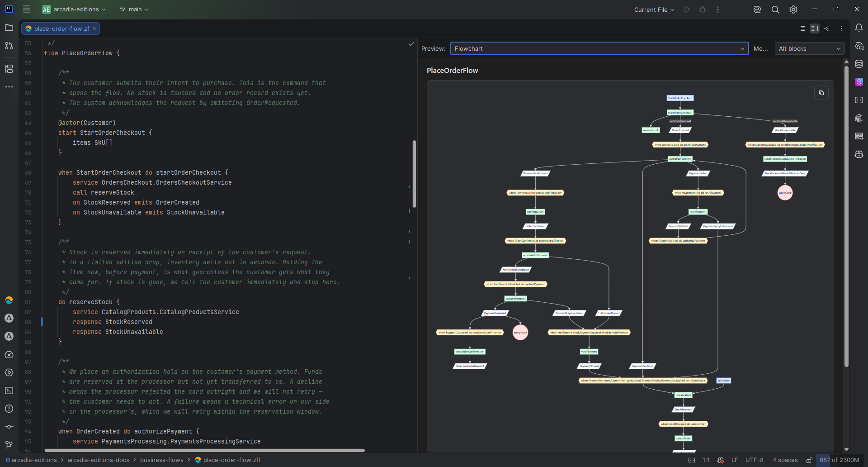Switch to editor and preview split view
Image resolution: width=868 pixels, height=467 pixels.
click(x=815, y=29)
